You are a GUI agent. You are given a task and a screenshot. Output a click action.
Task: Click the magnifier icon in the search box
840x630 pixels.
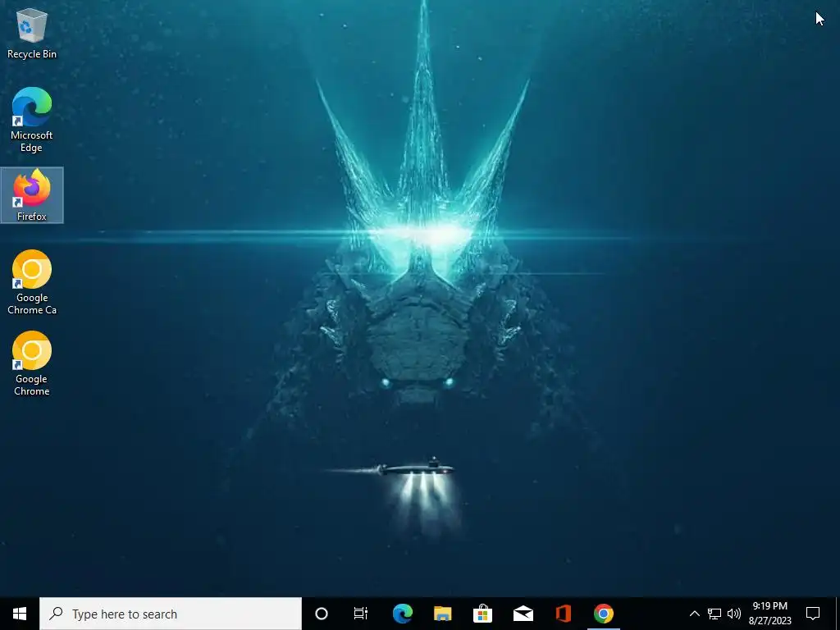(x=56, y=614)
